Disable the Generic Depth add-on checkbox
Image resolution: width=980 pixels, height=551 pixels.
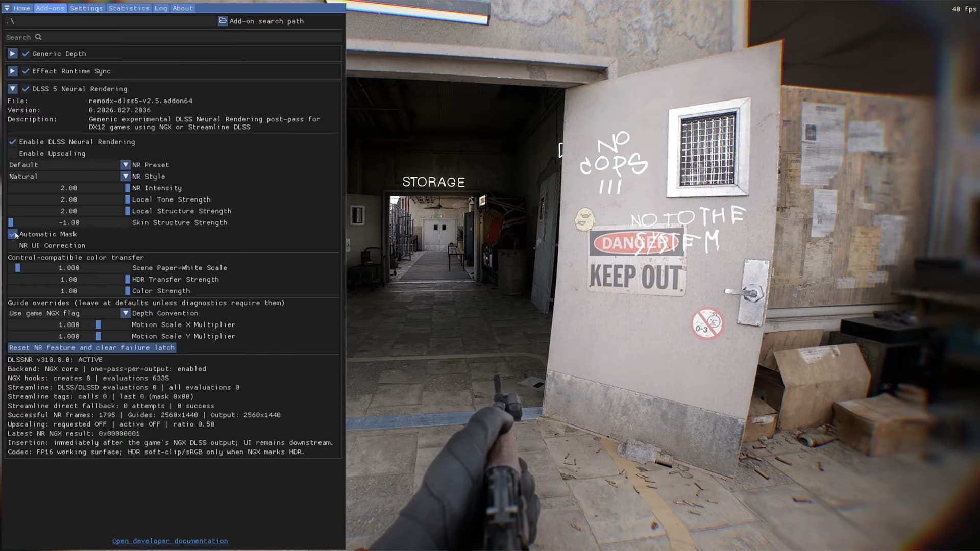click(26, 54)
